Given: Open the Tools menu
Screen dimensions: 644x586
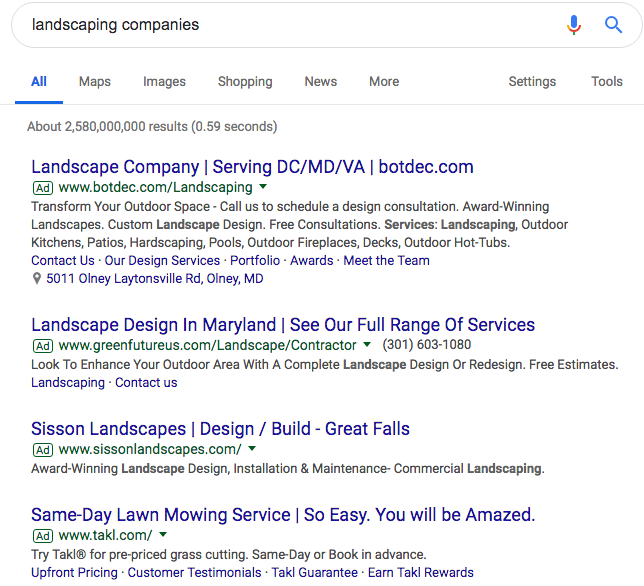Looking at the screenshot, I should (x=607, y=81).
